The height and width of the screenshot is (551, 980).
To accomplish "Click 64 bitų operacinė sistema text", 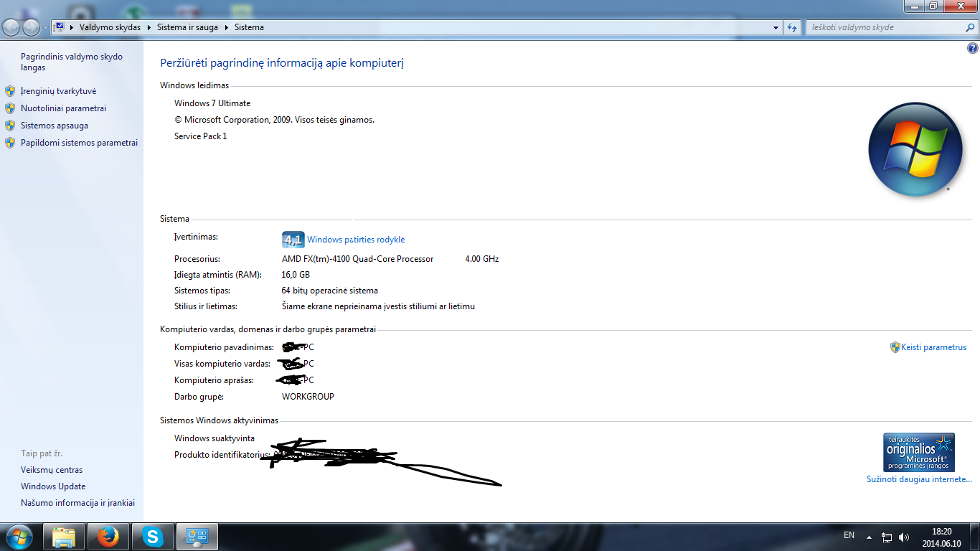I will point(330,291).
